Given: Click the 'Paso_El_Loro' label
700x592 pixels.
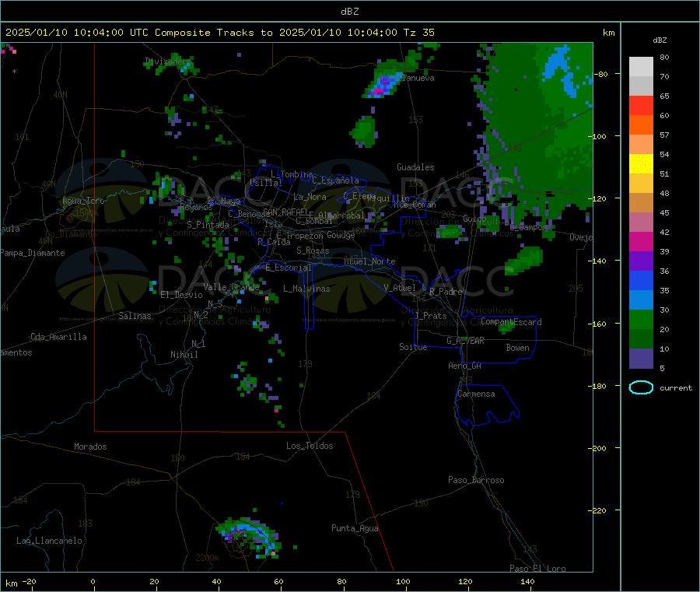Looking at the screenshot, I should click(537, 569).
